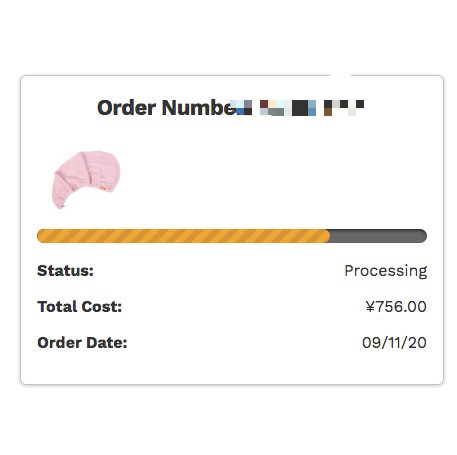Screen dimensions: 457x455
Task: Click the orange tag on the towel image
Action: (103, 189)
